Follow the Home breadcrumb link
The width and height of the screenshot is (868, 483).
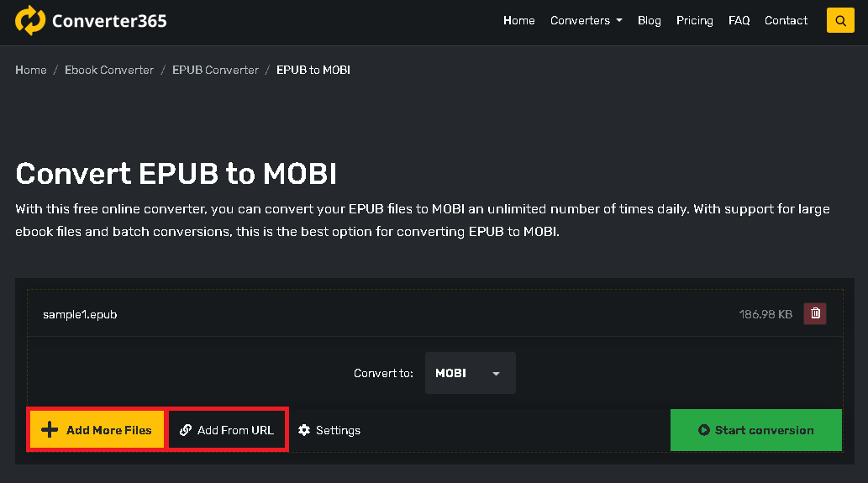coord(31,70)
